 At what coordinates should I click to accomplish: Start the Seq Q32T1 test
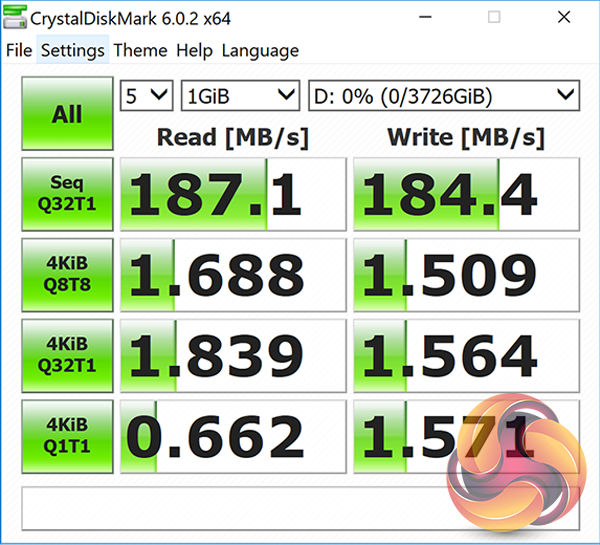(x=67, y=194)
